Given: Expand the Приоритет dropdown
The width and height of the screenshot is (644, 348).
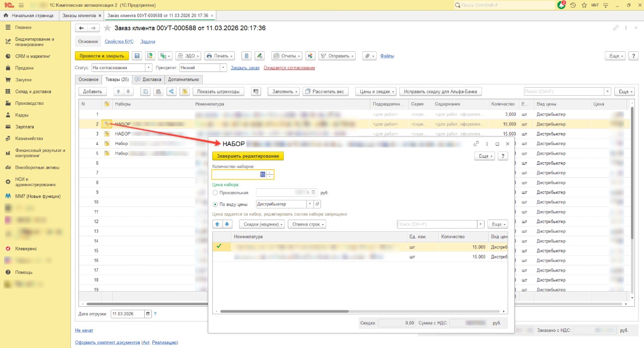Looking at the screenshot, I should click(x=223, y=67).
